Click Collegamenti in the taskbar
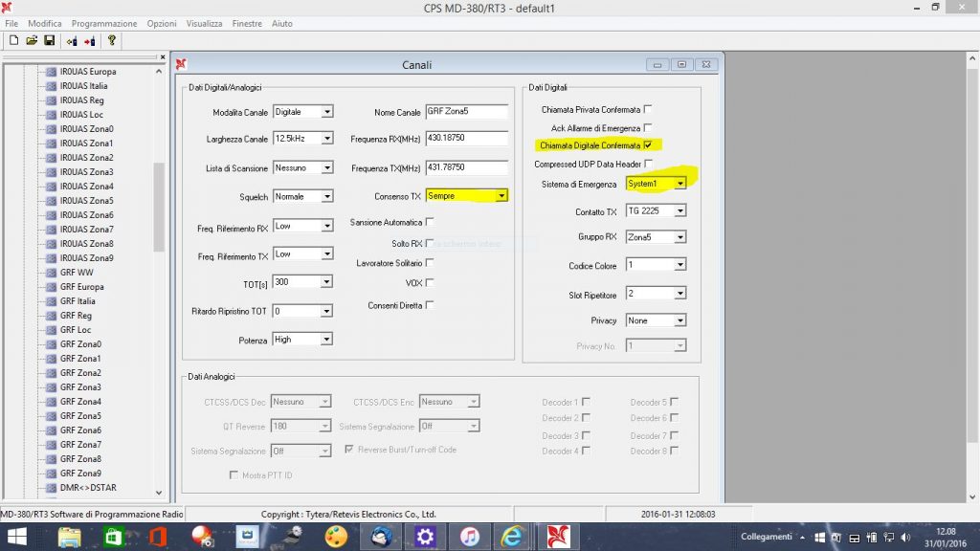The image size is (980, 551). point(767,537)
